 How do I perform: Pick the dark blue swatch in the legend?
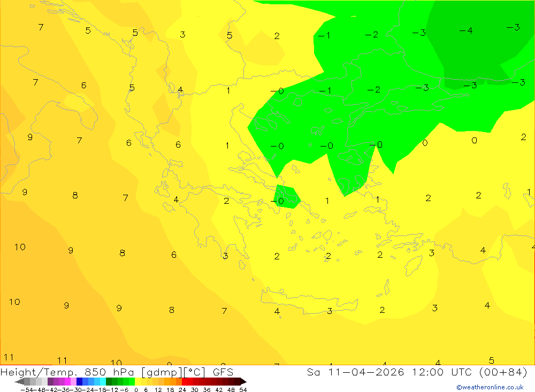(79, 381)
